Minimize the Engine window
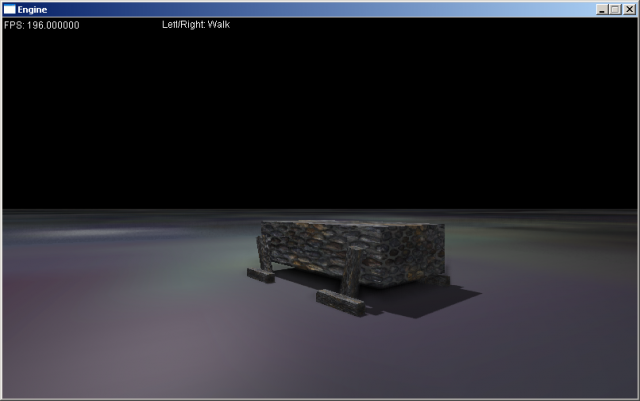 click(x=602, y=9)
